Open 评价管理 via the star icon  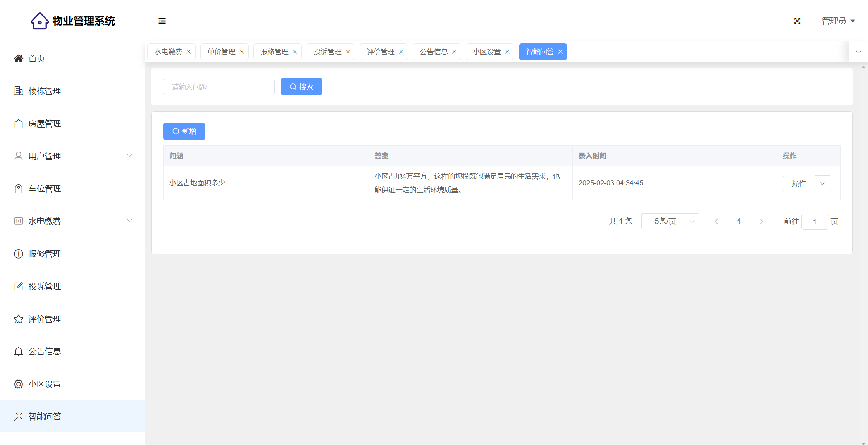click(x=18, y=319)
